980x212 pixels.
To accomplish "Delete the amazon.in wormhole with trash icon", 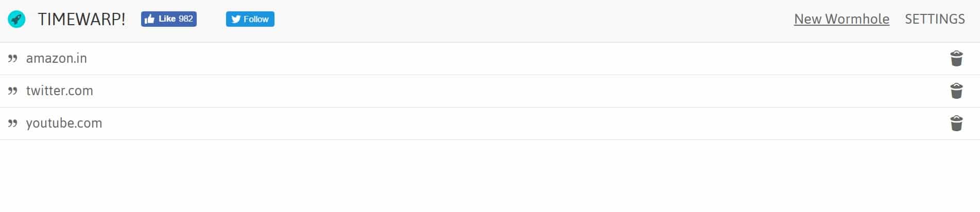I will point(956,59).
